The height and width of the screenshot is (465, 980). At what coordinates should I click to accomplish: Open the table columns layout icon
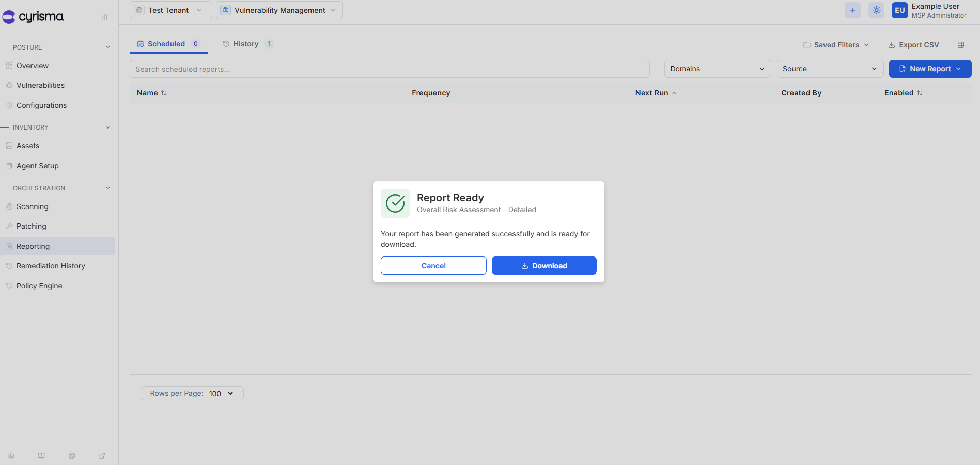pos(961,45)
